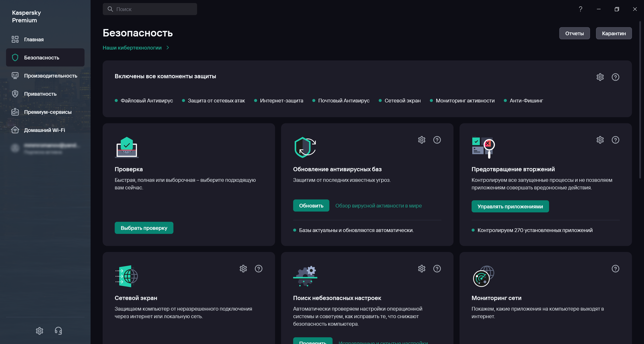Open protection components settings gear
This screenshot has height=344, width=644.
600,77
